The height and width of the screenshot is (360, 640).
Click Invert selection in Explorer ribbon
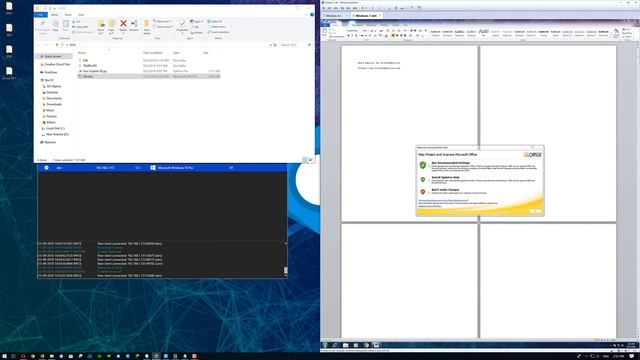[x=218, y=32]
